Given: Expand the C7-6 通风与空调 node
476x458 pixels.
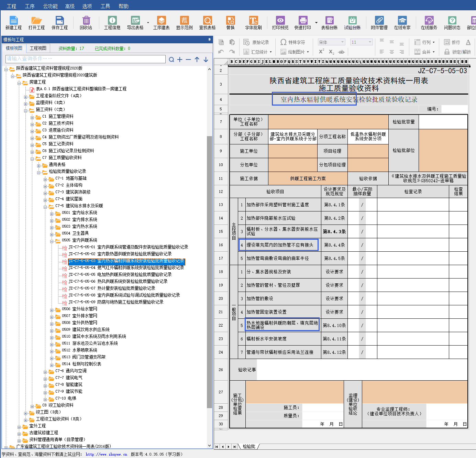Looking at the screenshot, I should click(45, 372).
